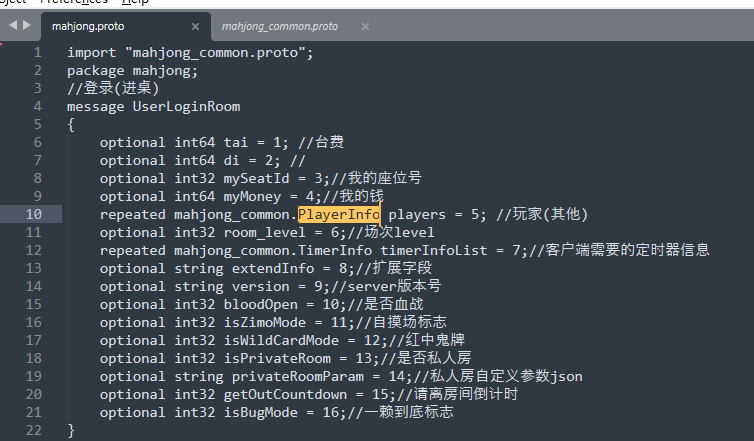Viewport: 754px width, 441px height.
Task: Select the mahjong.proto tab
Action: [x=90, y=27]
